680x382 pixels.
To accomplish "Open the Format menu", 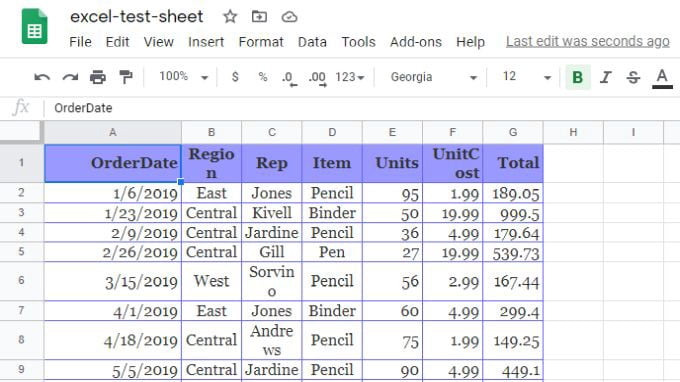I will click(261, 42).
